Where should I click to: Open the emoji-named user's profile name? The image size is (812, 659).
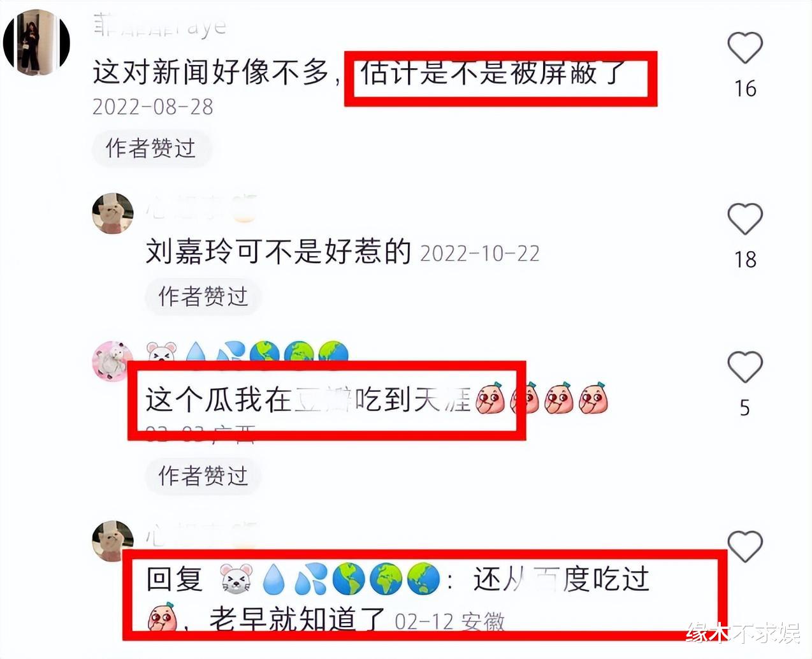click(x=247, y=352)
